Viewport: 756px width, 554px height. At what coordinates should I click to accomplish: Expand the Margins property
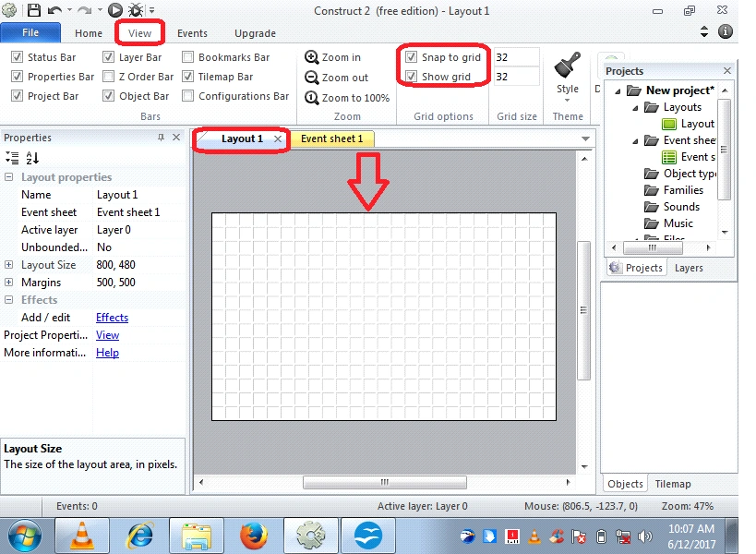point(8,282)
